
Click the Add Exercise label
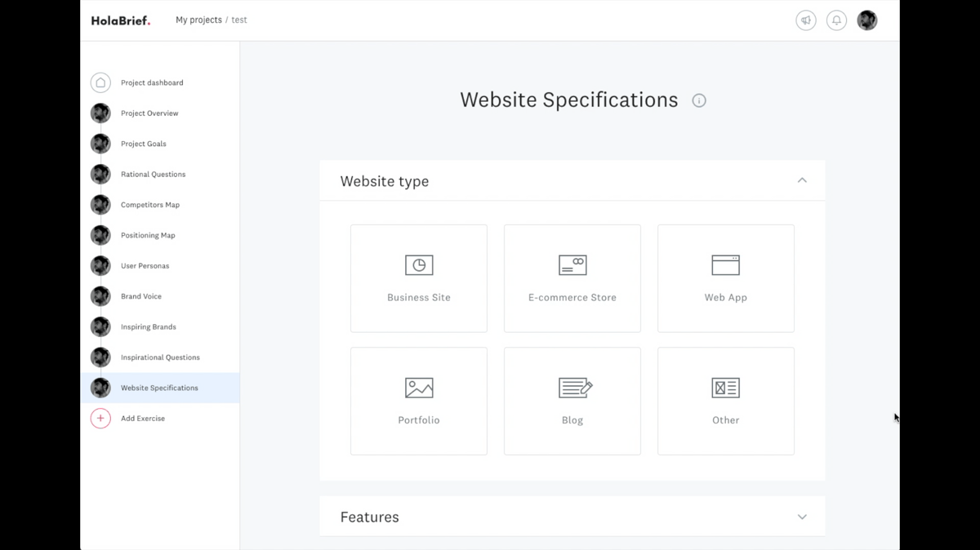(x=143, y=419)
